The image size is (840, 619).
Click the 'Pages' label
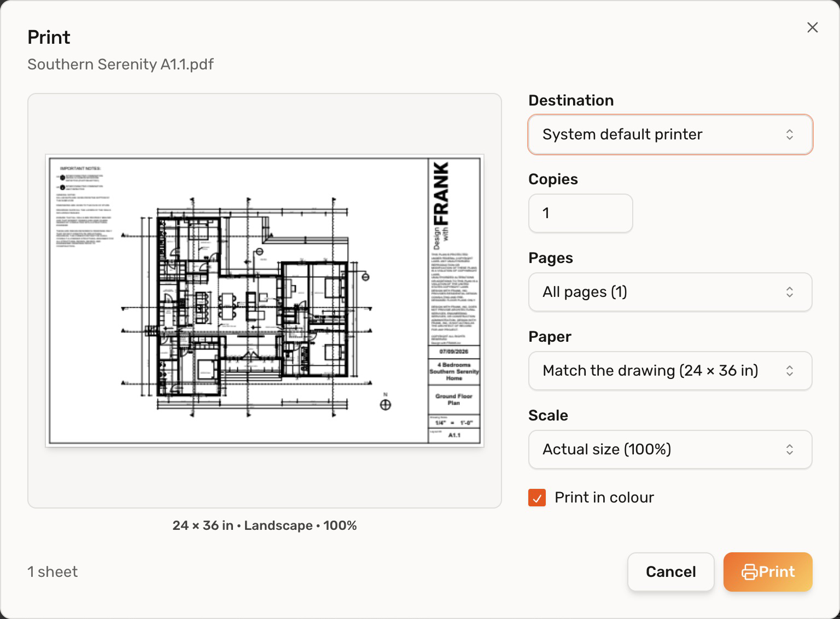click(x=551, y=258)
